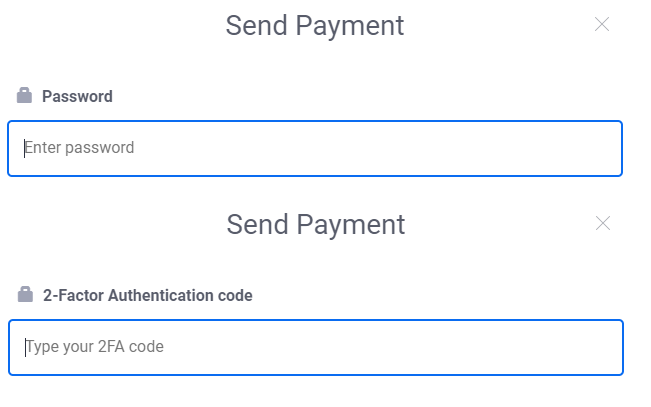Click the 'Type your 2FA code' placeholder
This screenshot has width=651, height=407.
95,347
